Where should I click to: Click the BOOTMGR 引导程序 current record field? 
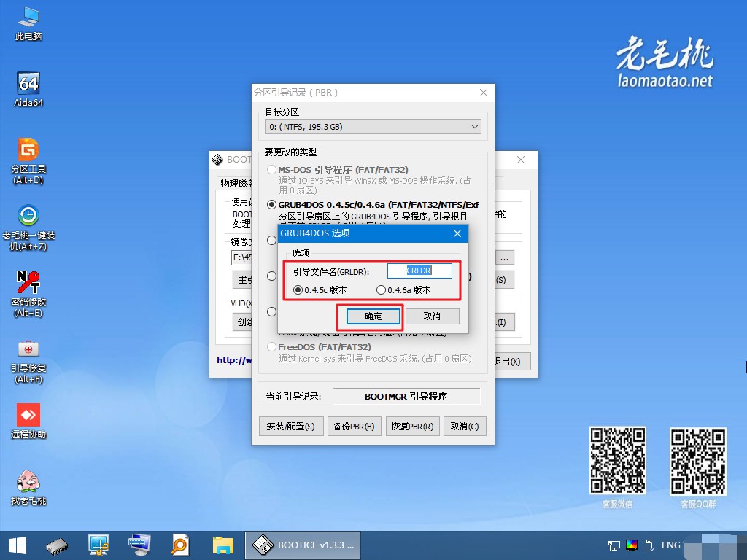(406, 396)
